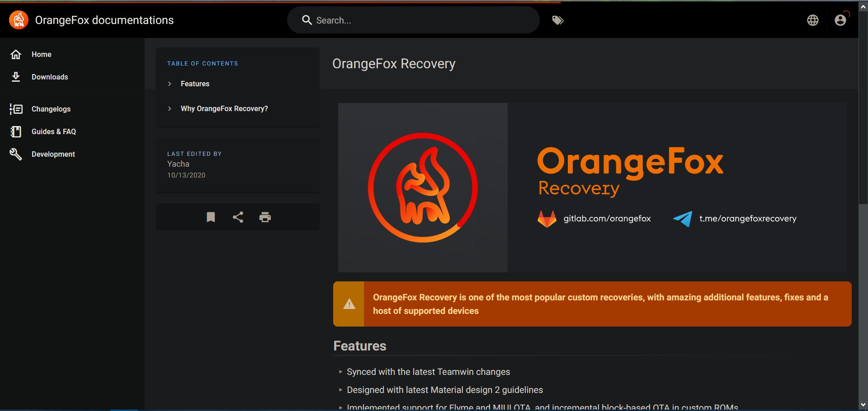Viewport: 868px width, 411px height.
Task: Click the warning triangle icon in banner
Action: (349, 304)
